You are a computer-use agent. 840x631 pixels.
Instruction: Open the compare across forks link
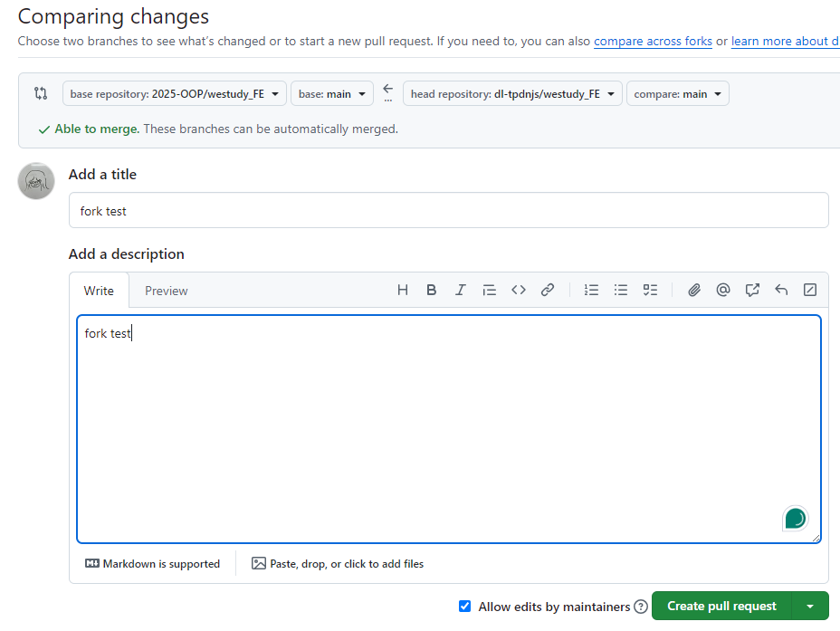coord(653,42)
